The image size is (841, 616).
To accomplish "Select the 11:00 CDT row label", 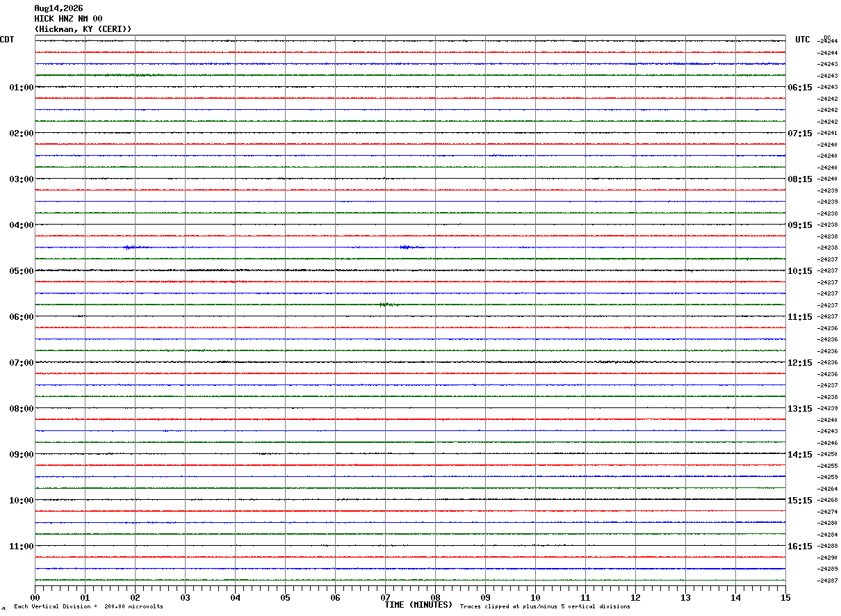I will pyautogui.click(x=22, y=546).
